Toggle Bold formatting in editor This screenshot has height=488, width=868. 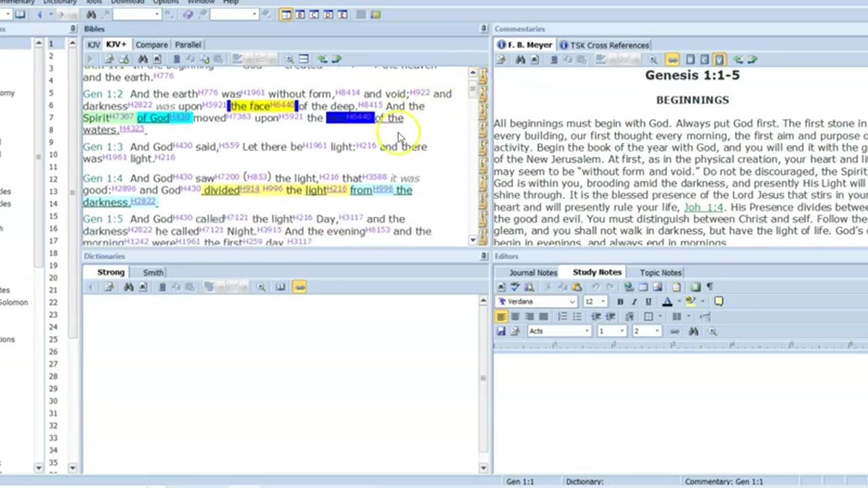coord(620,302)
